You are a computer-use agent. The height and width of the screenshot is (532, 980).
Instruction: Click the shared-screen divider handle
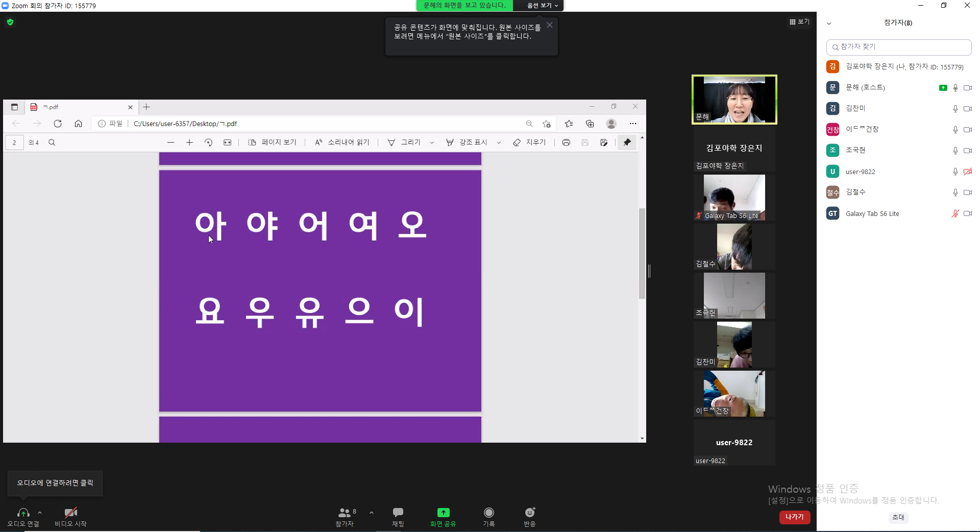click(649, 271)
